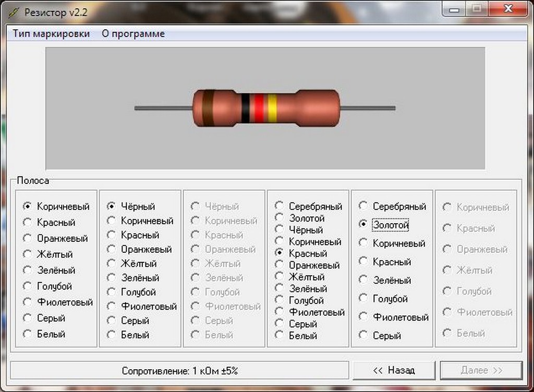The height and width of the screenshot is (392, 534).
Task: Select Серебряный in the multiplier column
Action: coord(308,206)
